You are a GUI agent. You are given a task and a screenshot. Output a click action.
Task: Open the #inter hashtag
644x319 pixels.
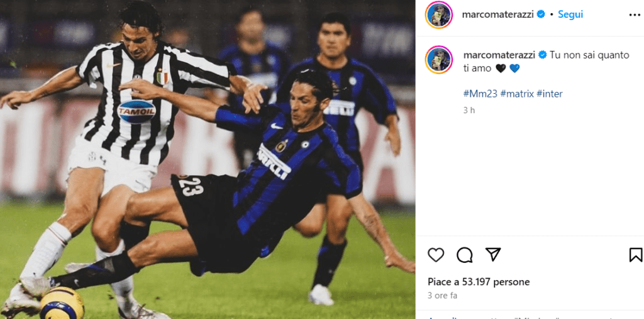pyautogui.click(x=550, y=94)
